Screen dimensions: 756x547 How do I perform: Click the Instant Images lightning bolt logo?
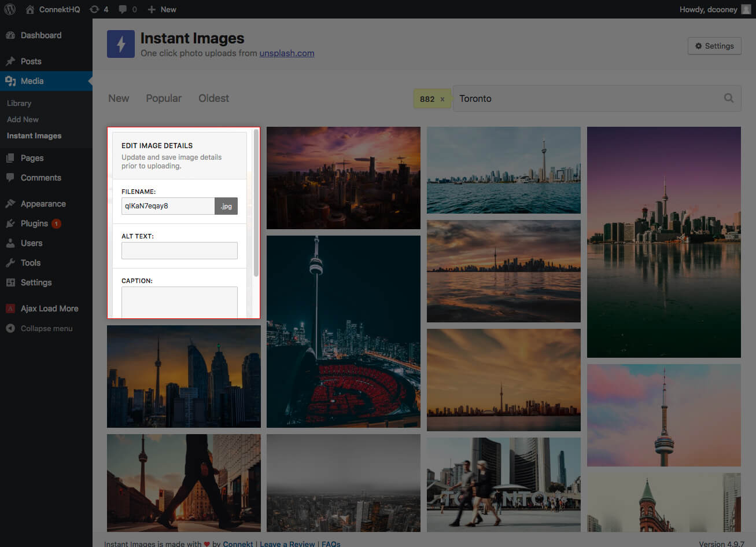[121, 44]
